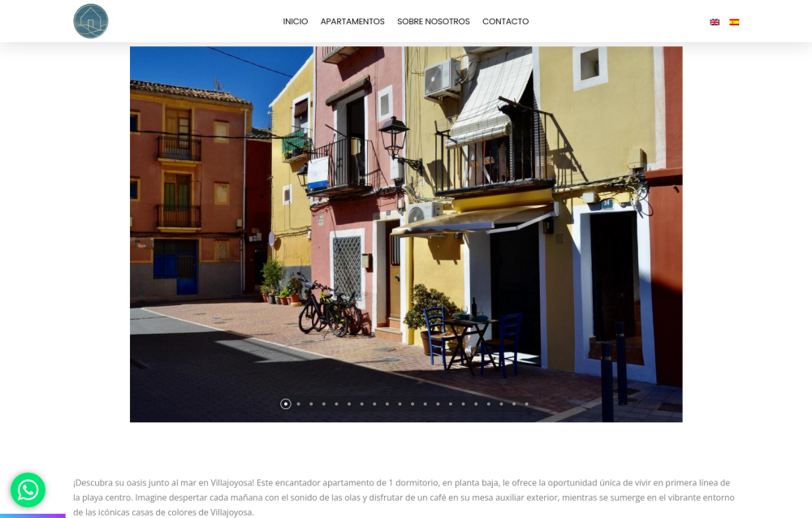Click the apartment description paragraph
Screen dimensions: 812x518
point(404,497)
